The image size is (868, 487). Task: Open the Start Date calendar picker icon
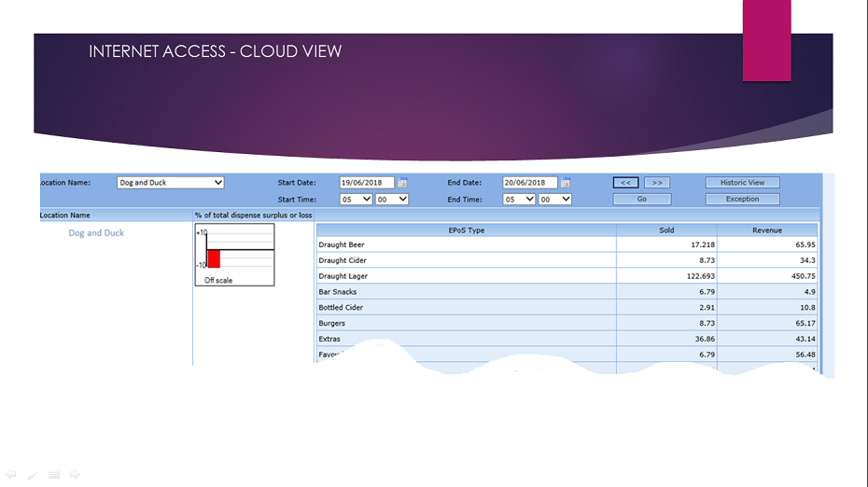point(402,182)
